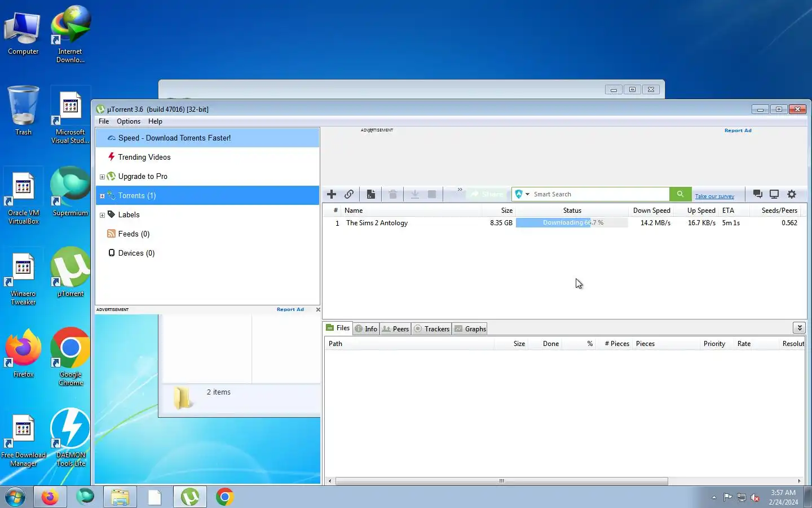The width and height of the screenshot is (812, 508).
Task: Click the Remove torrent trash icon
Action: (x=393, y=194)
